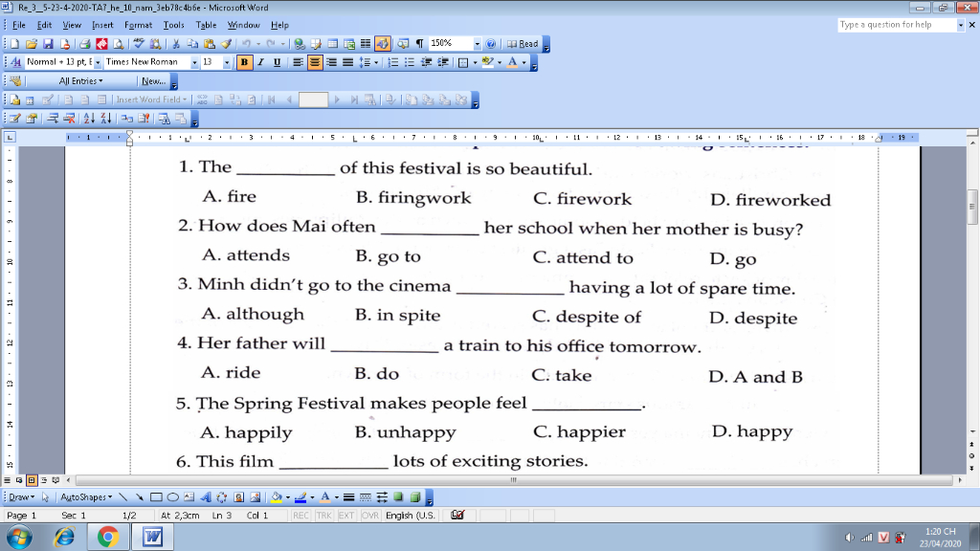Open line spacing dropdown arrow
The height and width of the screenshot is (551, 980).
376,62
